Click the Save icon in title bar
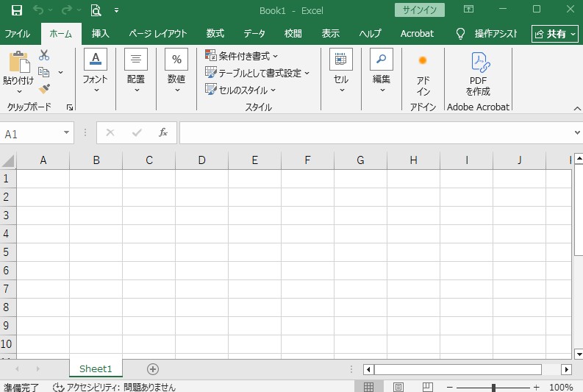Viewport: 583px width, 392px height. point(16,10)
